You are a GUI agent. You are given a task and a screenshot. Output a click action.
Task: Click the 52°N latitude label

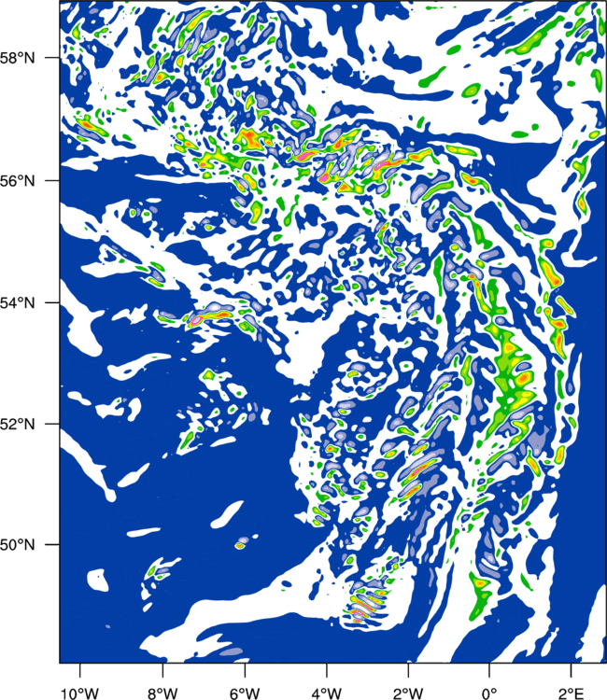tap(18, 424)
